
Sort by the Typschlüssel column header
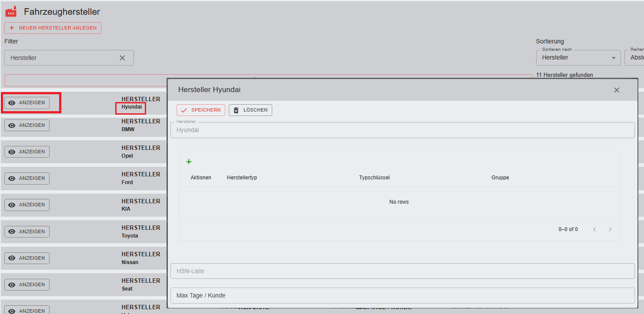pyautogui.click(x=374, y=178)
